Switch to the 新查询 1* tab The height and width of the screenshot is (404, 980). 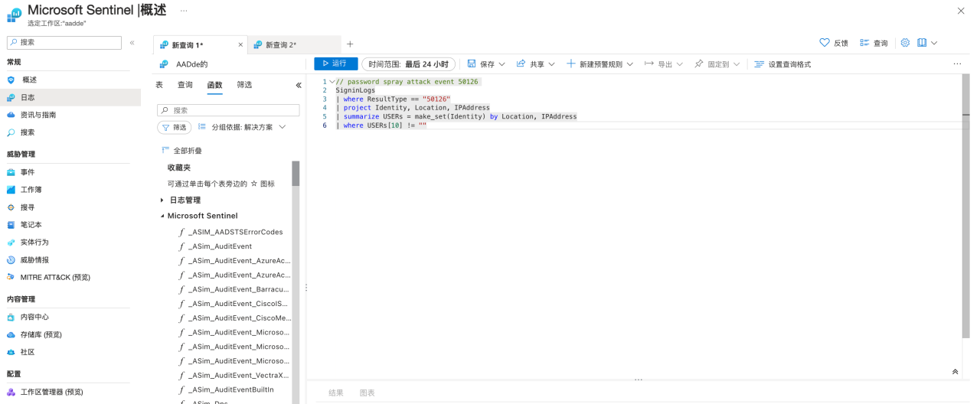(x=188, y=45)
